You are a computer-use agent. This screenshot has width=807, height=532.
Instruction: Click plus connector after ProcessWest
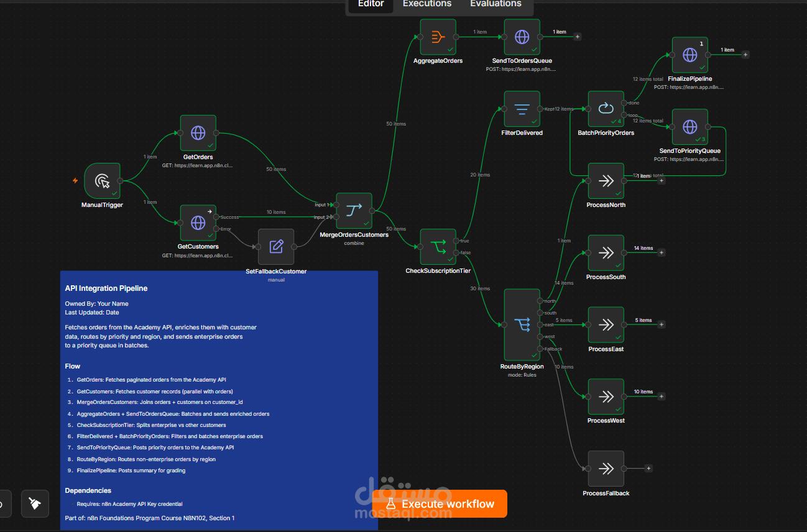pyautogui.click(x=662, y=397)
